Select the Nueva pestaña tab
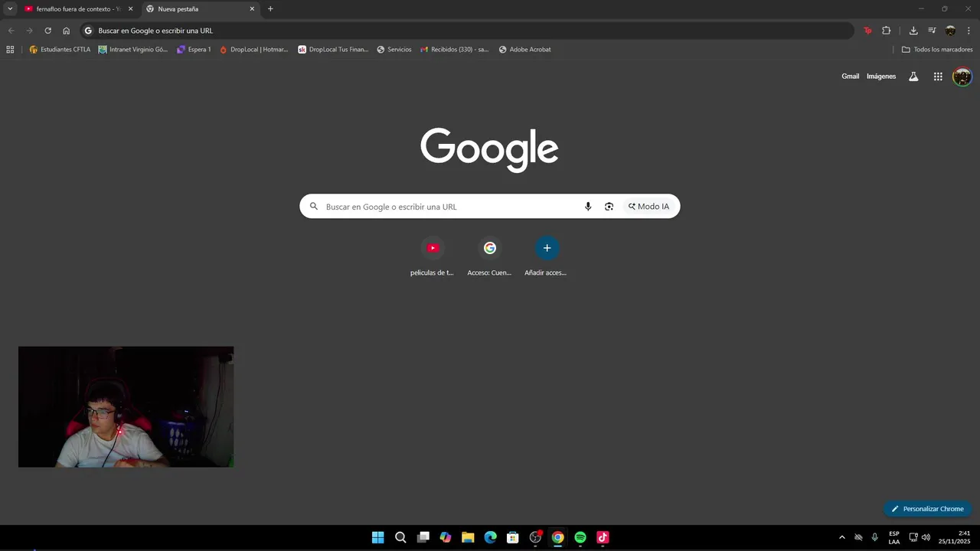980x551 pixels. point(200,9)
